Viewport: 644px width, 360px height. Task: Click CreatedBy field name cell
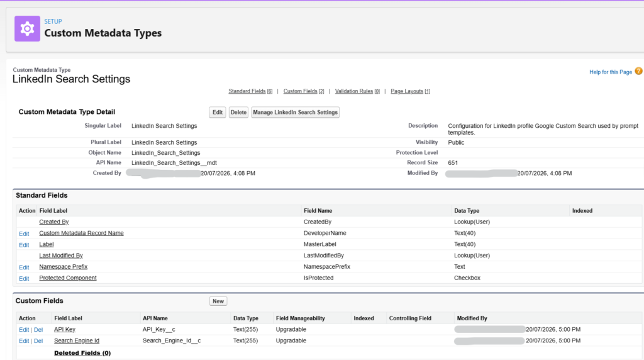click(318, 222)
